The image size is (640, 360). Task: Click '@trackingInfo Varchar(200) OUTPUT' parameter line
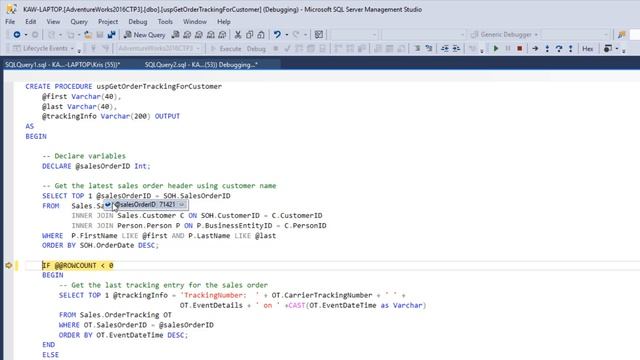pyautogui.click(x=111, y=116)
